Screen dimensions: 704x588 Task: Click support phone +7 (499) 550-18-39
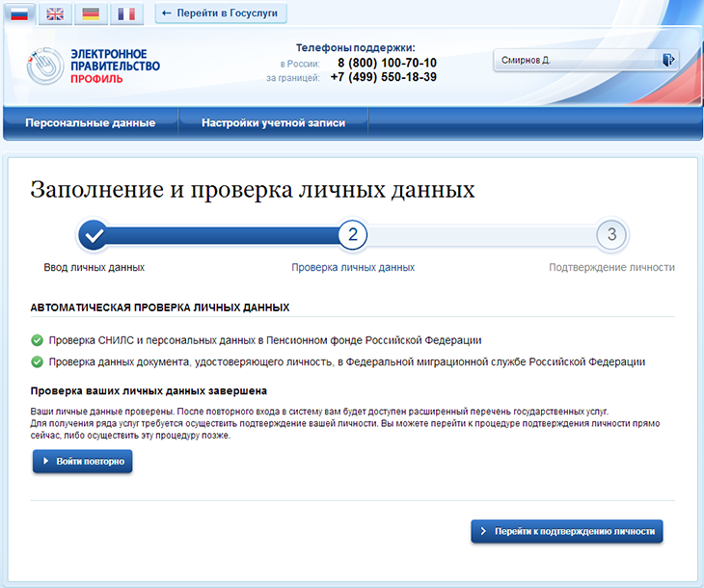[x=384, y=77]
